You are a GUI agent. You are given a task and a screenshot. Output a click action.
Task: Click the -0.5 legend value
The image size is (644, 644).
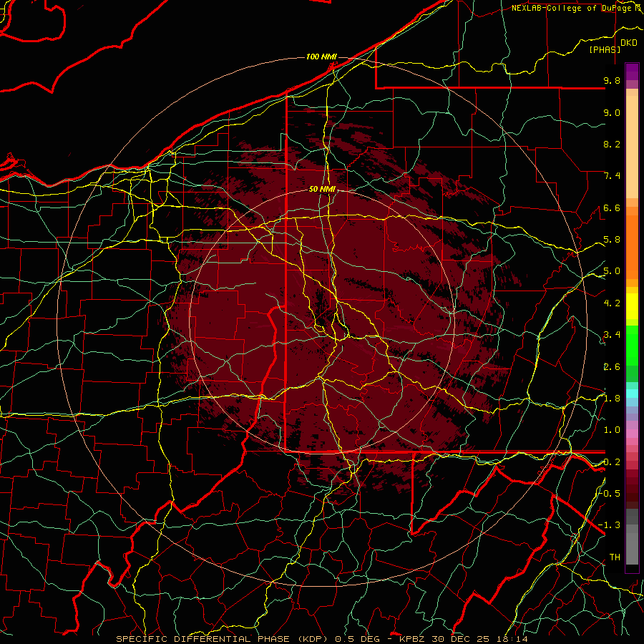coord(610,493)
